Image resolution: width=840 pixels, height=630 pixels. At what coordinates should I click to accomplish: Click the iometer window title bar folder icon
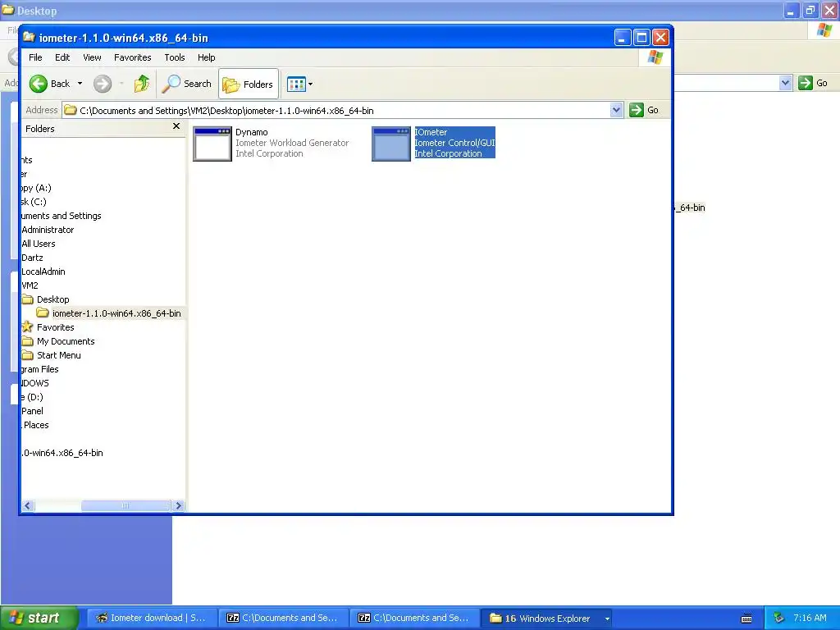[x=29, y=37]
